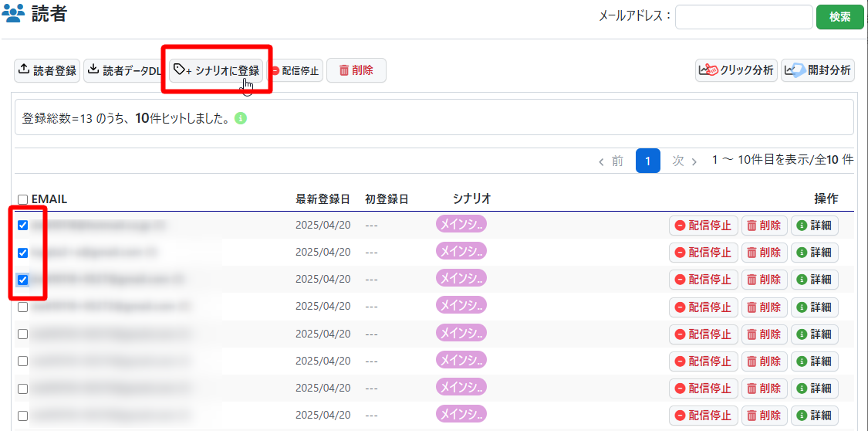Select page 1 in pagination

coord(648,161)
